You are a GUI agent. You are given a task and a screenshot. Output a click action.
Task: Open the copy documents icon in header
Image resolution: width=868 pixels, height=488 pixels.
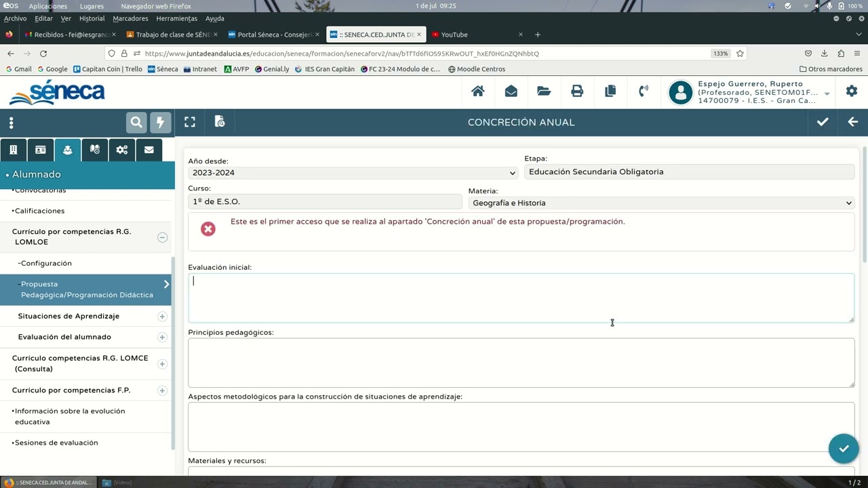610,91
